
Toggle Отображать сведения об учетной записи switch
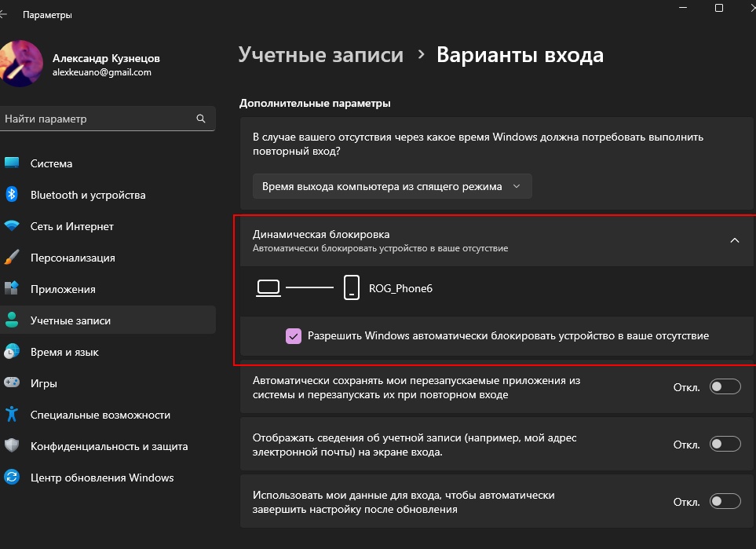click(725, 444)
